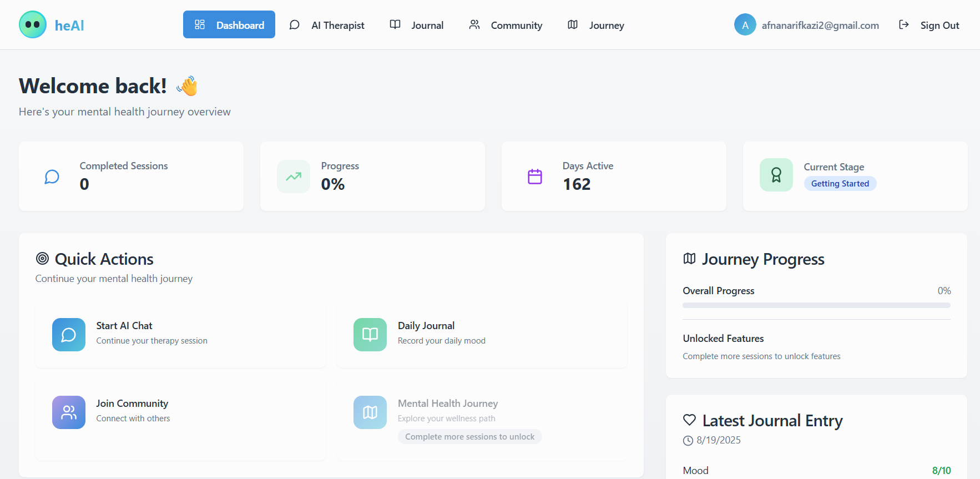The width and height of the screenshot is (980, 479).
Task: Click the heart icon beside Latest Journal Entry
Action: (x=689, y=420)
